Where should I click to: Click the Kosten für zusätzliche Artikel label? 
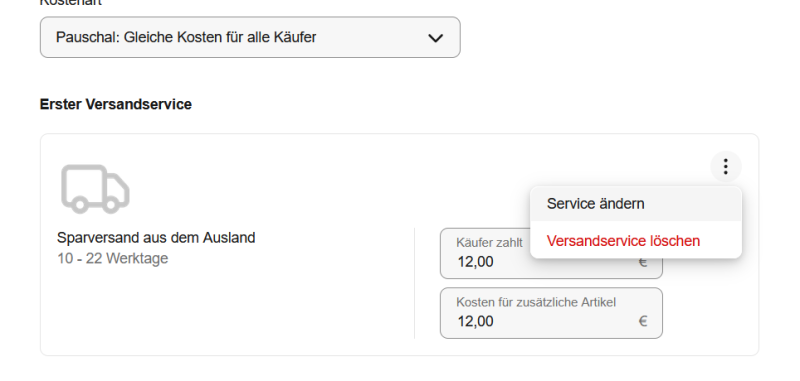point(536,302)
